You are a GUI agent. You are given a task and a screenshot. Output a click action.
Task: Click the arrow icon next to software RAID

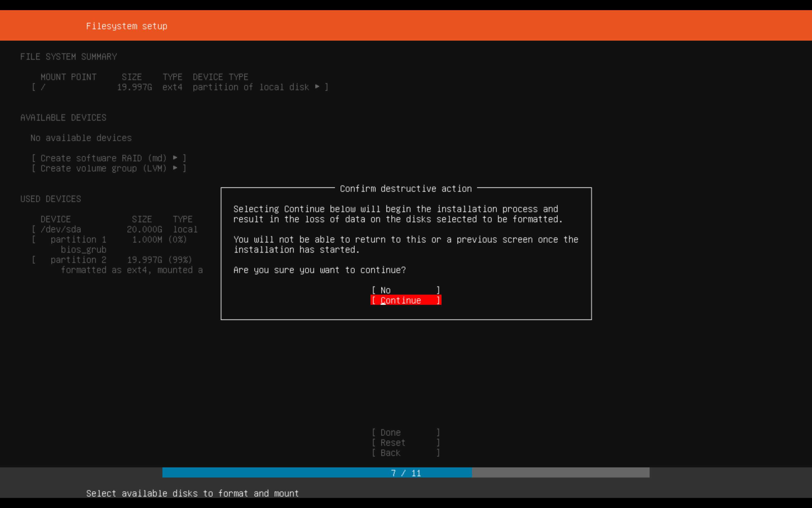175,157
